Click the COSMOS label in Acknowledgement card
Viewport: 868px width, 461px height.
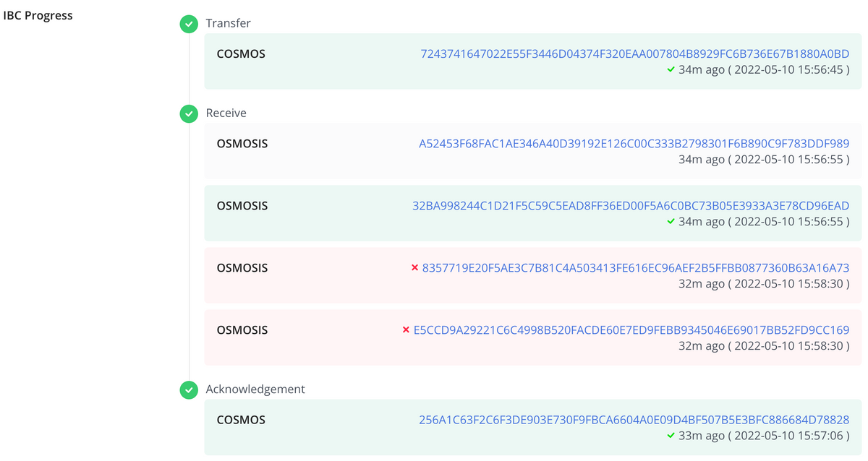click(241, 419)
